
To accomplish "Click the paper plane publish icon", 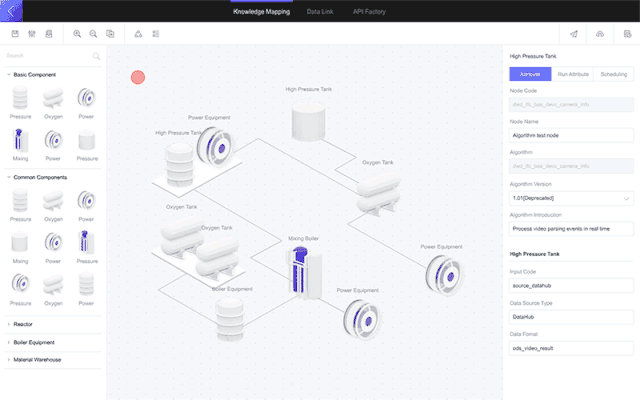I will point(573,33).
